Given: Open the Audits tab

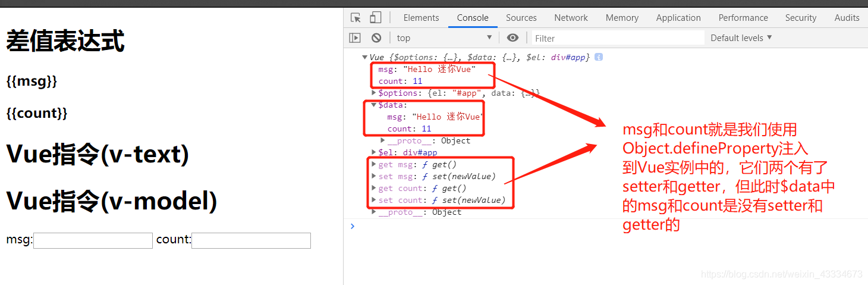Looking at the screenshot, I should pyautogui.click(x=847, y=18).
